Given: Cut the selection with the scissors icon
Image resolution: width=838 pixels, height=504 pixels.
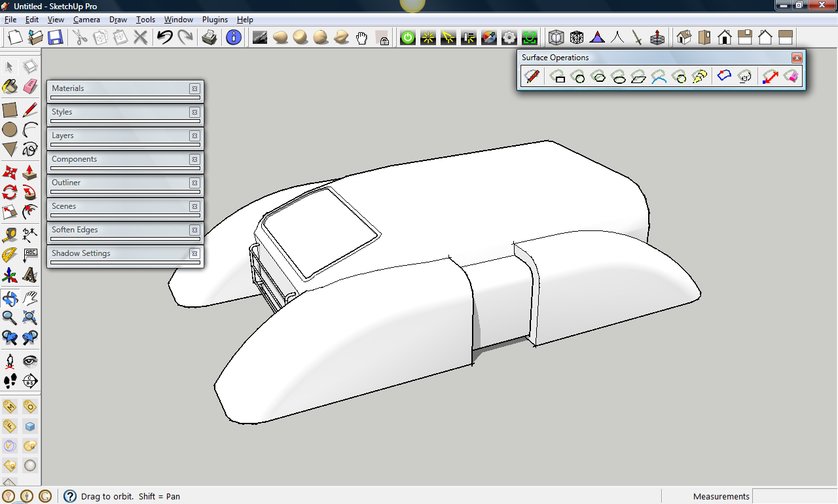Looking at the screenshot, I should (80, 37).
